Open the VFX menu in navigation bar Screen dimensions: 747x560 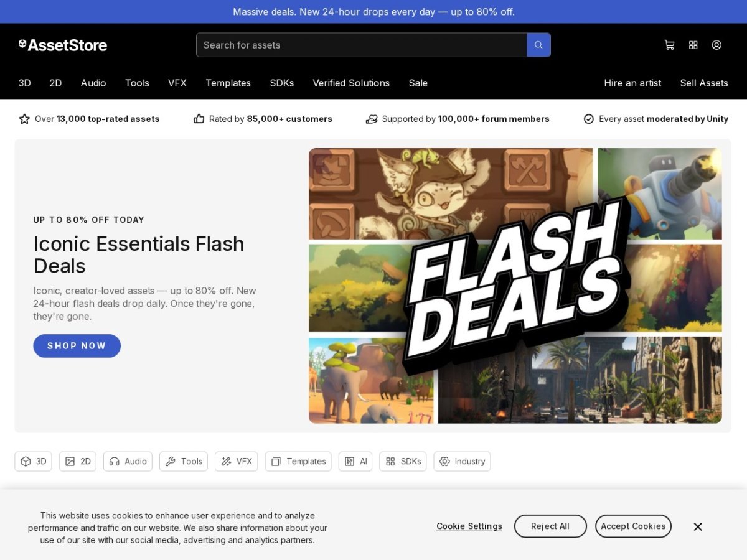177,83
